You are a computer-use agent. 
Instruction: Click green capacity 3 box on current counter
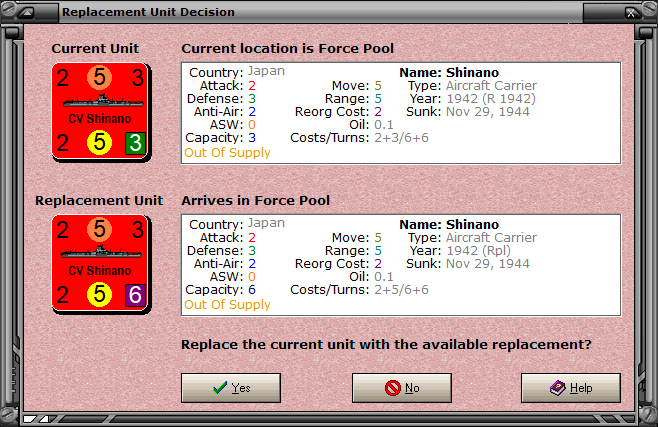[135, 143]
